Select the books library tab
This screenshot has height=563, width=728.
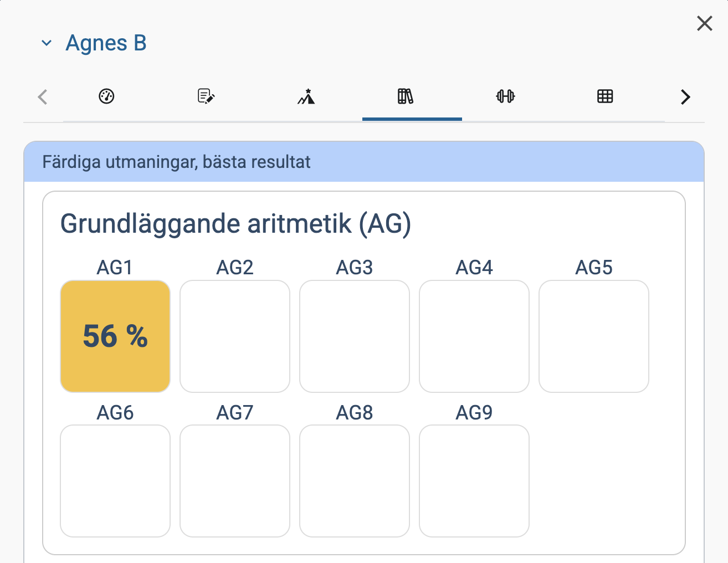click(x=406, y=96)
